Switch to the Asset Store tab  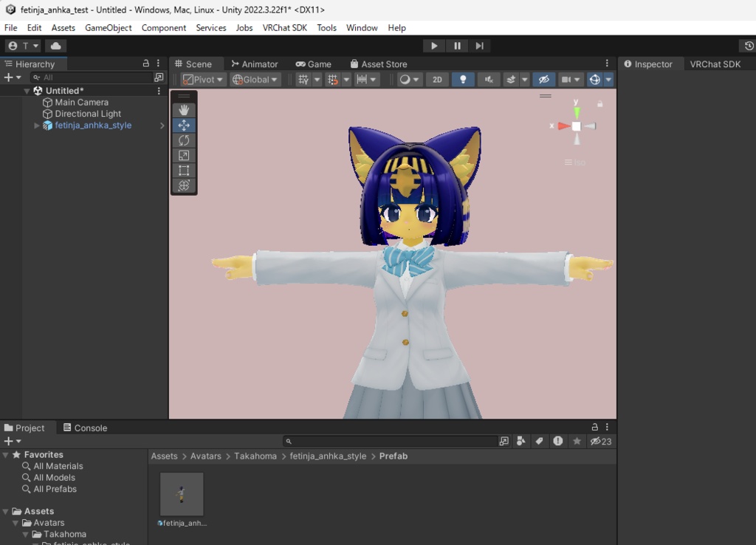pos(379,64)
